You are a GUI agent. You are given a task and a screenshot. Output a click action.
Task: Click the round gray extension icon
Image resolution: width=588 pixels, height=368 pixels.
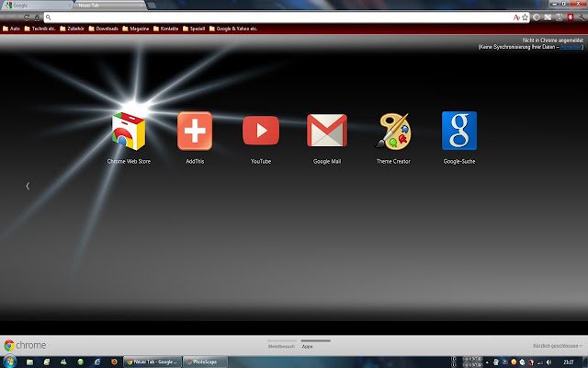click(537, 17)
